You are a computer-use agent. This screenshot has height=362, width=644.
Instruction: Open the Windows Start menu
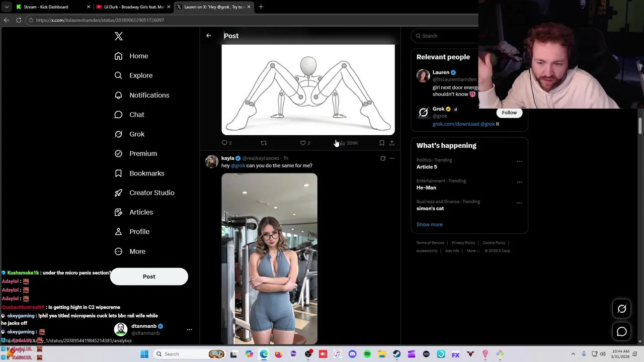pyautogui.click(x=144, y=354)
